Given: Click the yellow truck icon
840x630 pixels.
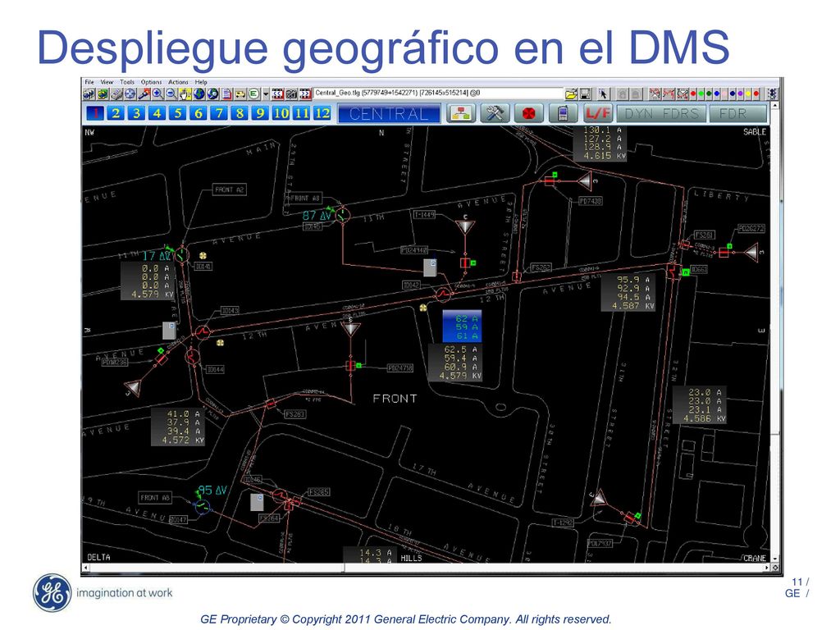Looking at the screenshot, I should pos(240,94).
